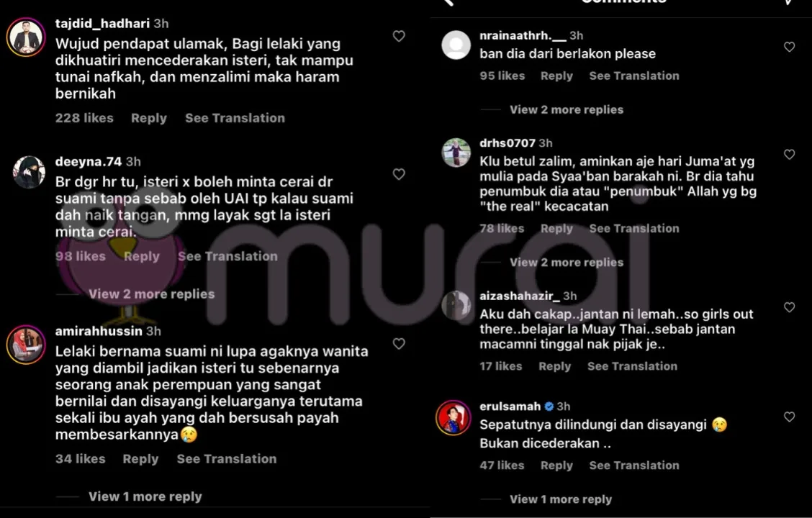Open erulsamah's profile avatar
The image size is (812, 518).
[x=453, y=417]
